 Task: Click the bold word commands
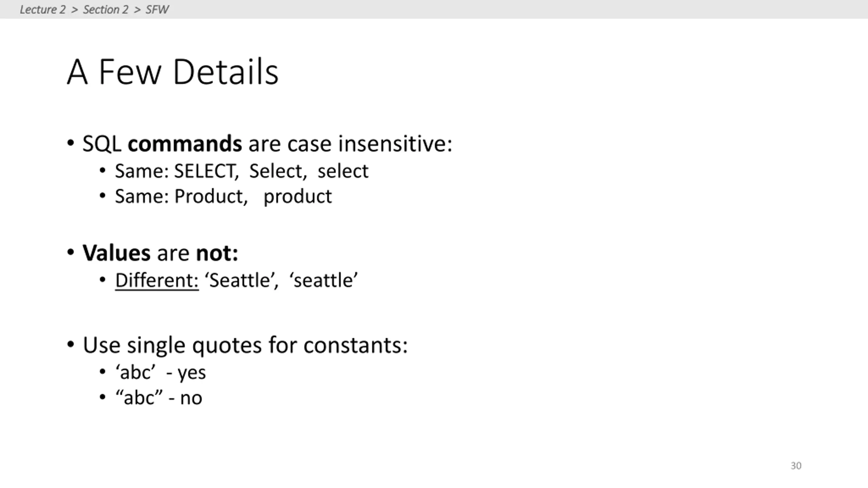click(185, 143)
